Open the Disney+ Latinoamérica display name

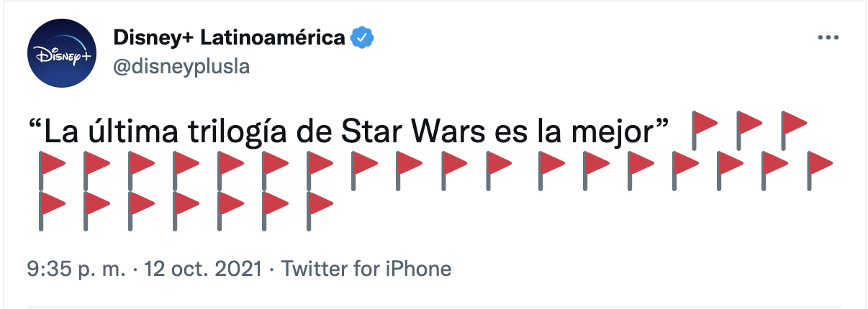229,37
